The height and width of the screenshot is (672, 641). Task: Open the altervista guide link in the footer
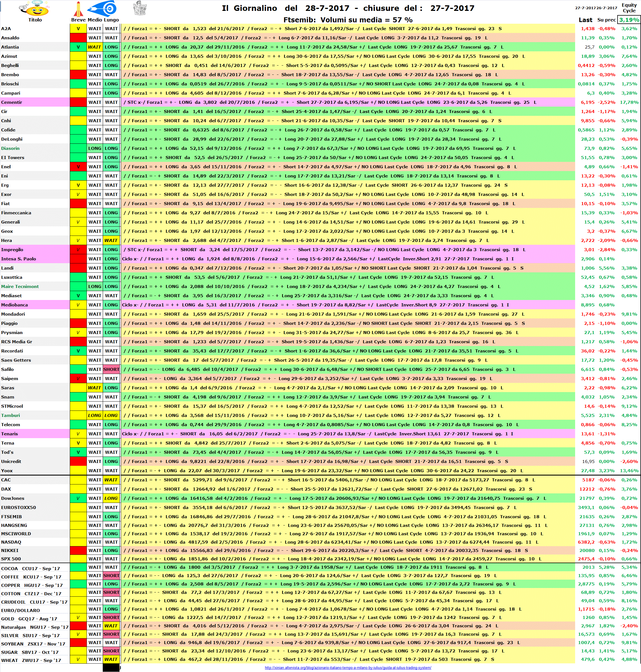[x=348, y=668]
